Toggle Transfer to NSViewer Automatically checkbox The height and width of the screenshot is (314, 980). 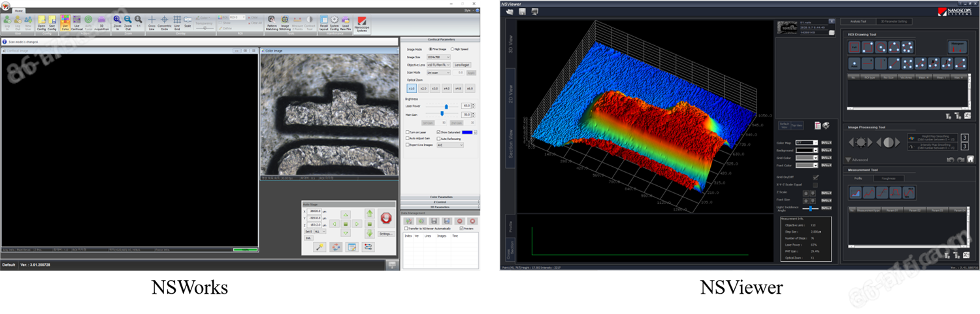click(x=406, y=228)
